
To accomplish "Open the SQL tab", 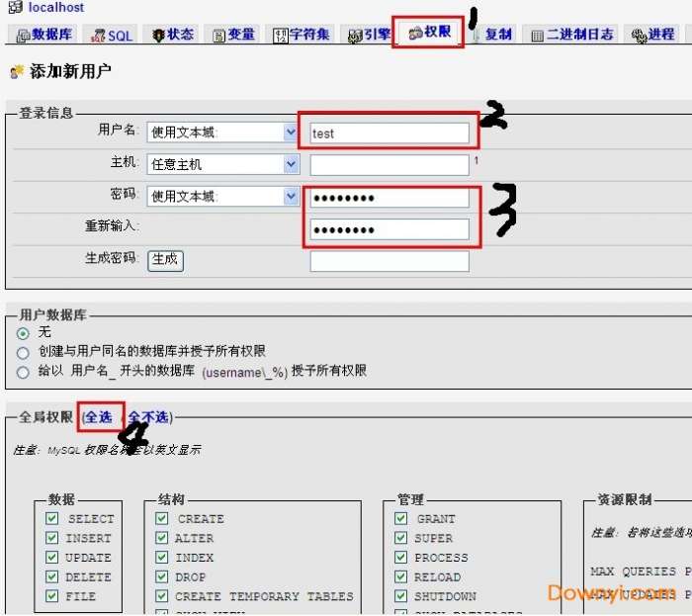I will point(112,35).
